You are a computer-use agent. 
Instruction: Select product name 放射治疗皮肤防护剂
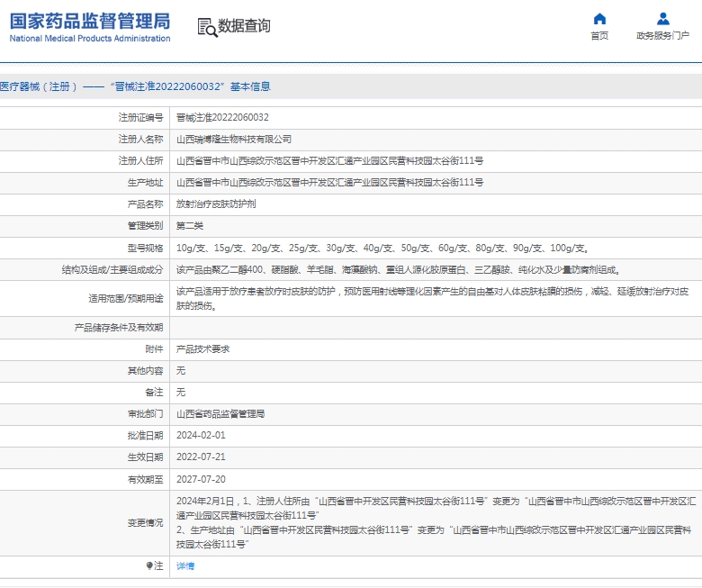(216, 204)
